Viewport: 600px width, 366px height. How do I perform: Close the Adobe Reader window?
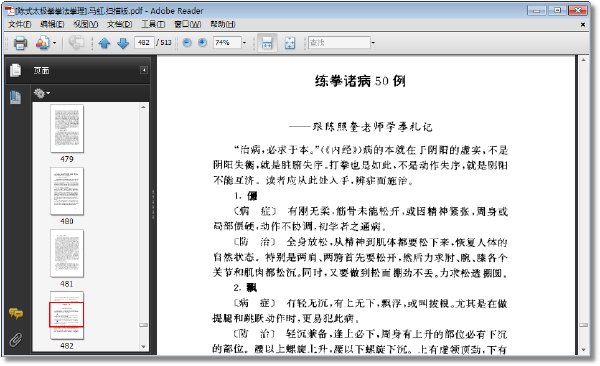coord(578,10)
